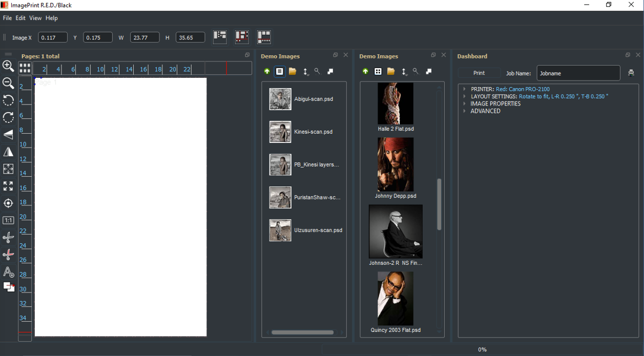Search files in left Demo Images panel
The image size is (644, 356).
click(x=317, y=72)
